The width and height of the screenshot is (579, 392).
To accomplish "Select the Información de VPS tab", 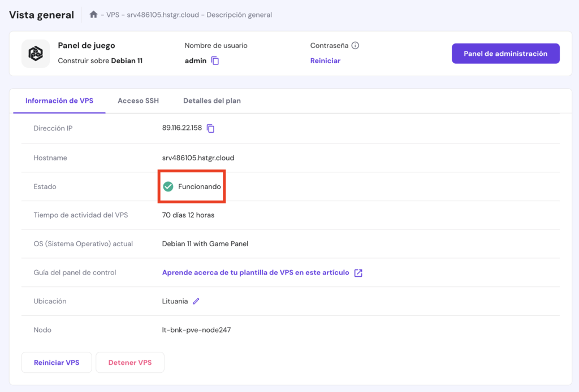I will 59,101.
